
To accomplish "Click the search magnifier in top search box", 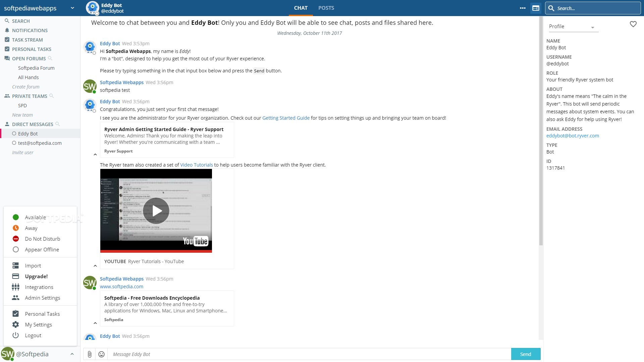I will (x=551, y=8).
